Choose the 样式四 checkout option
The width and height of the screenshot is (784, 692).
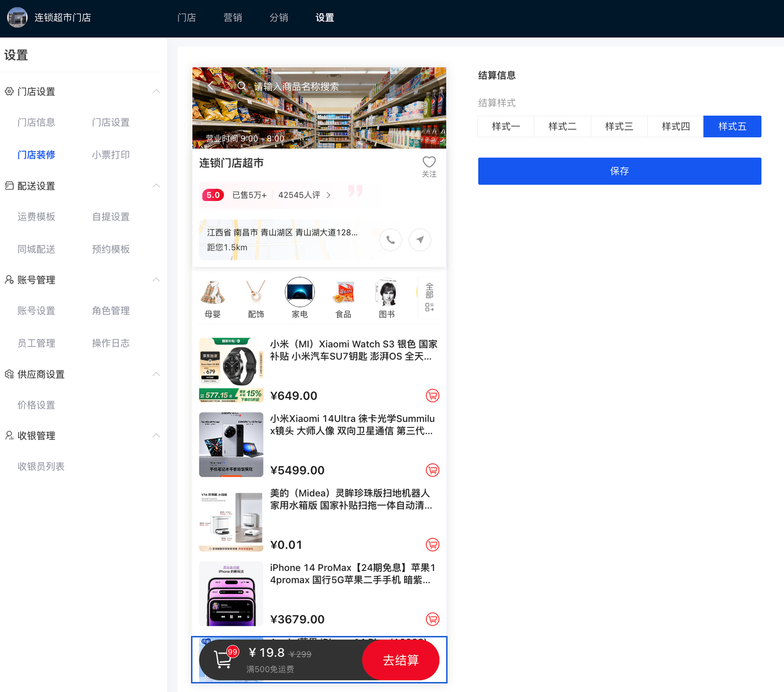pos(675,126)
